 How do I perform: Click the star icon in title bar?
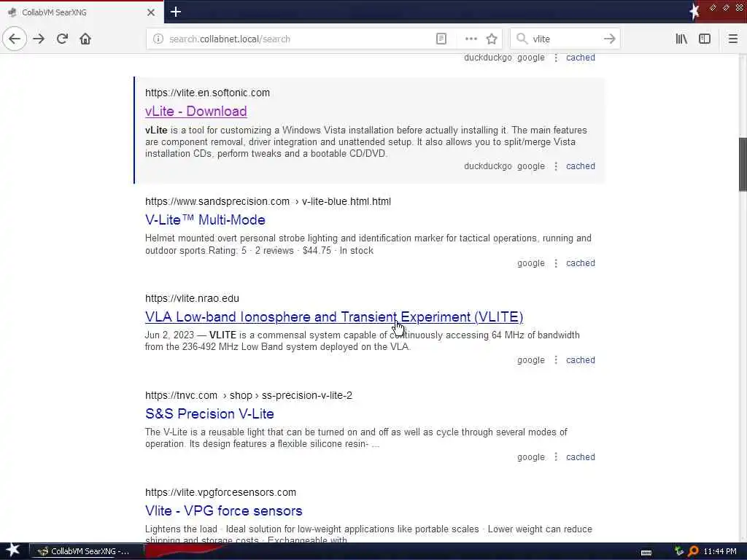pyautogui.click(x=694, y=11)
